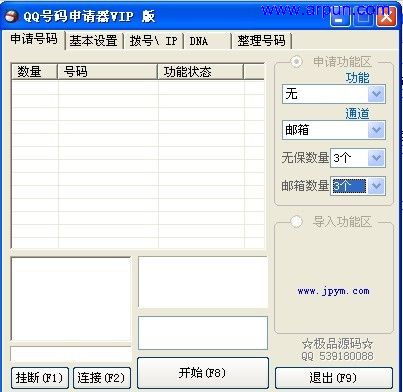
Task: Switch to the DNA tab
Action: pyautogui.click(x=207, y=41)
